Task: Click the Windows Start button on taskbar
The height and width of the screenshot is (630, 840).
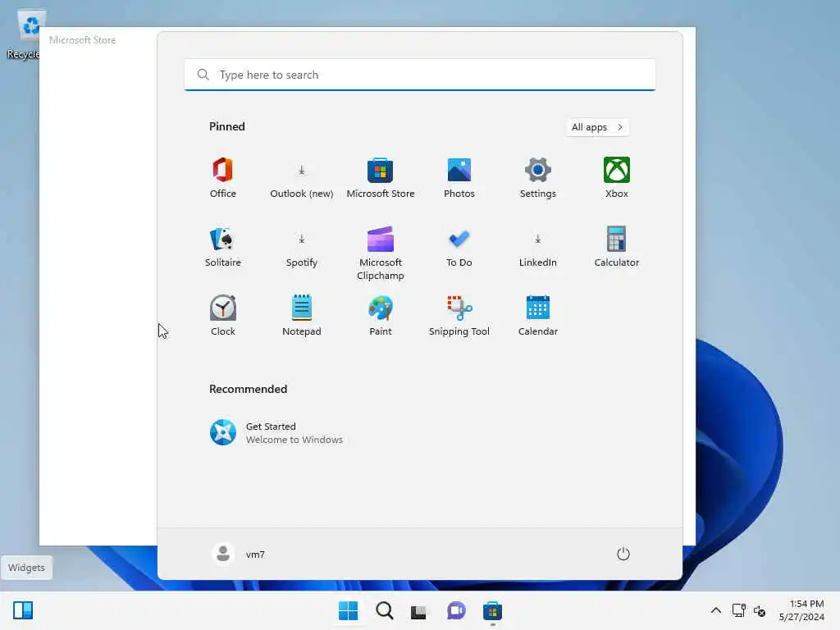Action: [348, 610]
